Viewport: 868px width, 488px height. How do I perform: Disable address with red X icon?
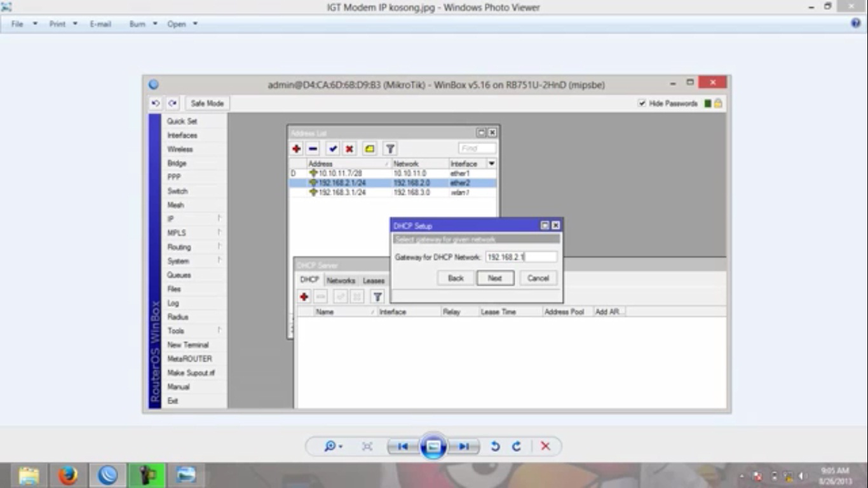(x=349, y=149)
